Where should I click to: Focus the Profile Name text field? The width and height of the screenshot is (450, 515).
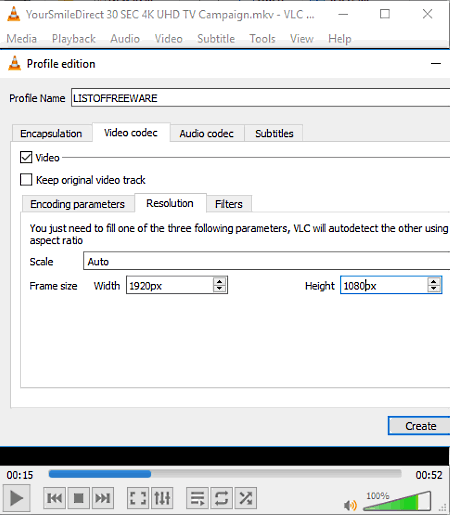(261, 98)
